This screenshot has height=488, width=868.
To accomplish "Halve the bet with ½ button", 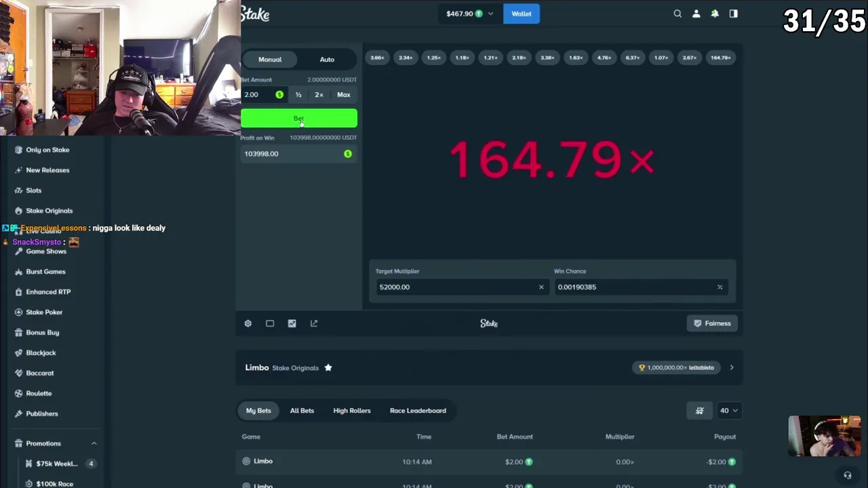I will pos(298,95).
